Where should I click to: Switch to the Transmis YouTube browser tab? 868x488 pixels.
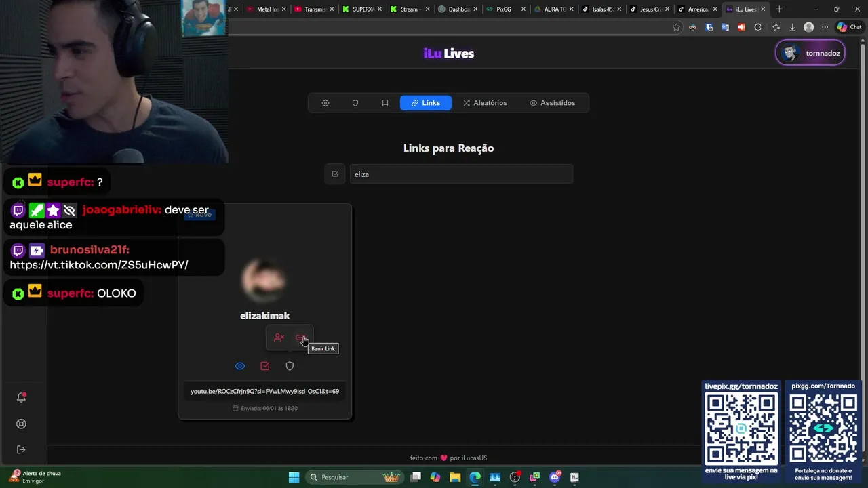(315, 9)
